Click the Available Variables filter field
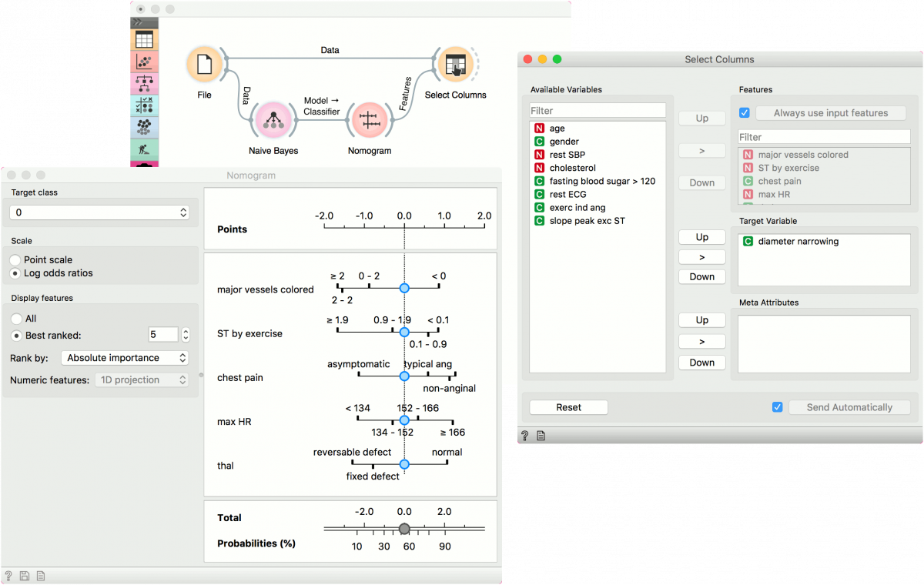Screen dimensions: 924x585 tap(597, 110)
